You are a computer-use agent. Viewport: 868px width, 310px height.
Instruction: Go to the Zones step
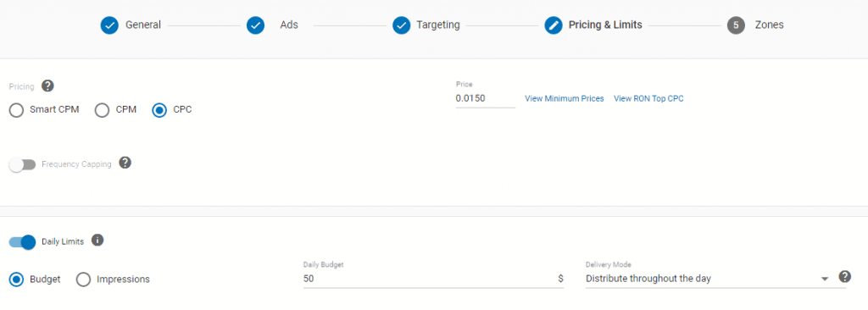pos(770,25)
